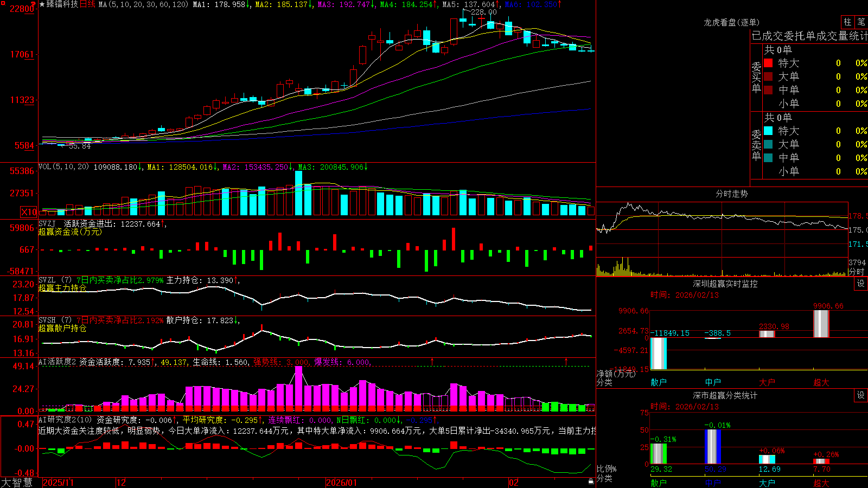Screen dimensions: 868x488
Task: Click the MA(5,10,20,30,60,120) indicator label
Action: (143, 4)
